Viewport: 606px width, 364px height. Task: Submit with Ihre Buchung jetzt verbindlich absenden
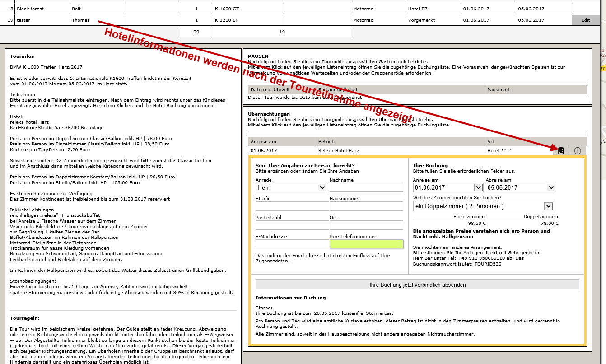(x=417, y=285)
